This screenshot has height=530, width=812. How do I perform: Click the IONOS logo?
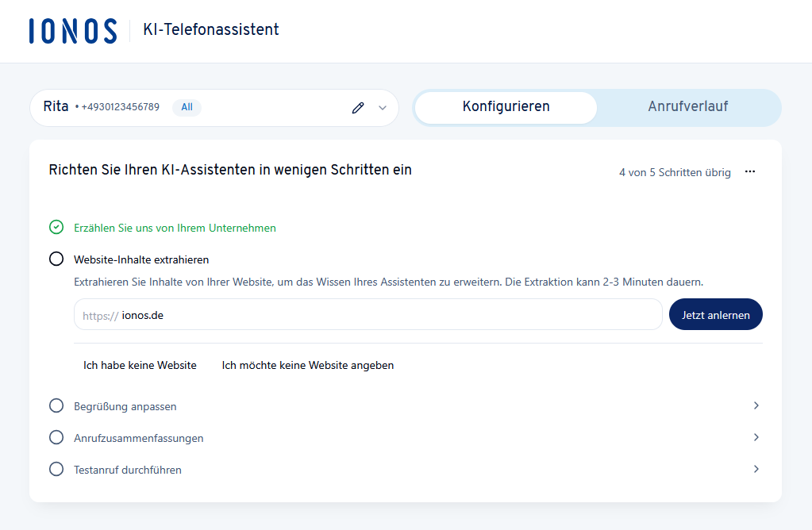click(x=72, y=31)
